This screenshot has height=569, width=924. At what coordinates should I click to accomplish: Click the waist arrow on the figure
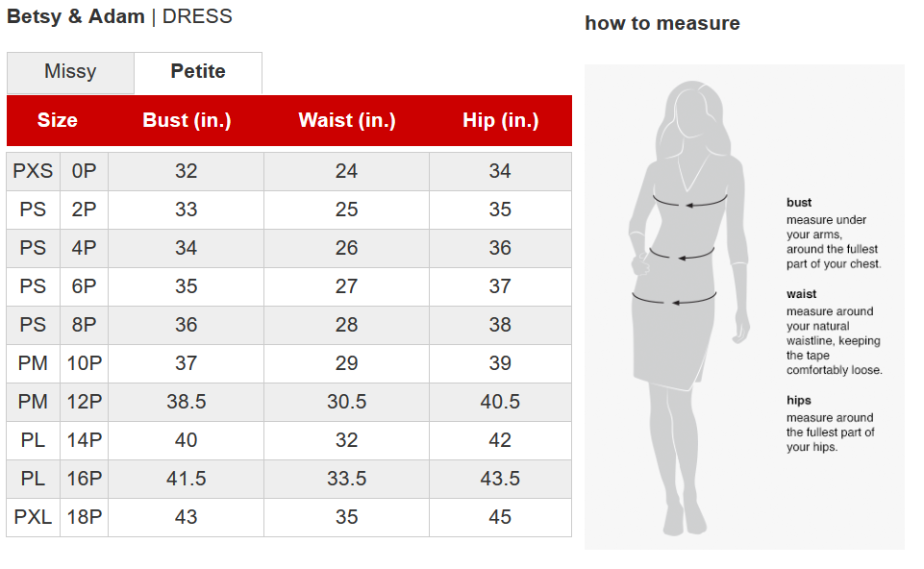681,256
